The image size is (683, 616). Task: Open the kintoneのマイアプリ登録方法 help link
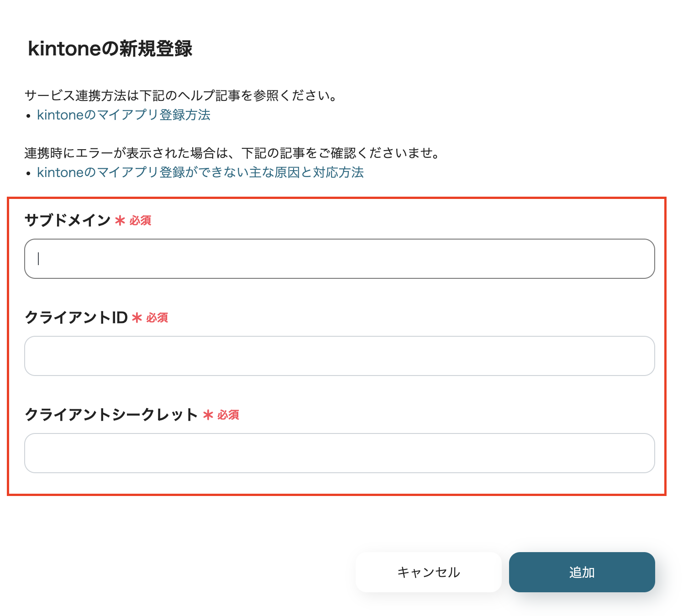pyautogui.click(x=123, y=115)
